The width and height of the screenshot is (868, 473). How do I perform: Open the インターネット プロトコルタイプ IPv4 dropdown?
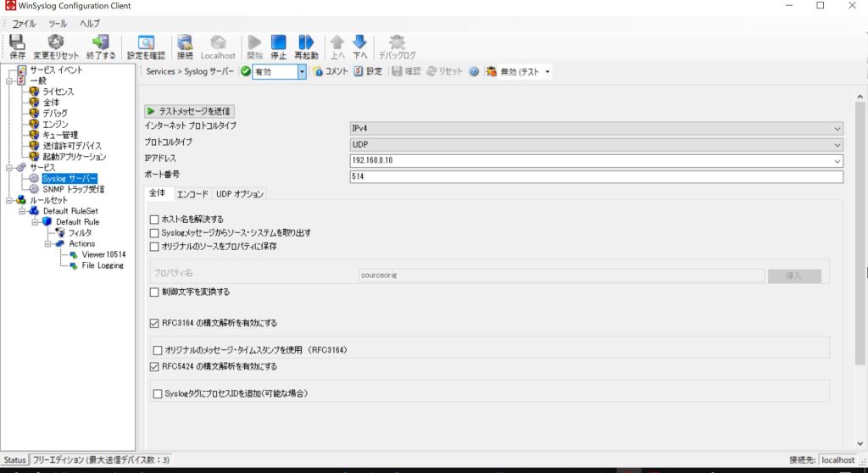pos(837,129)
